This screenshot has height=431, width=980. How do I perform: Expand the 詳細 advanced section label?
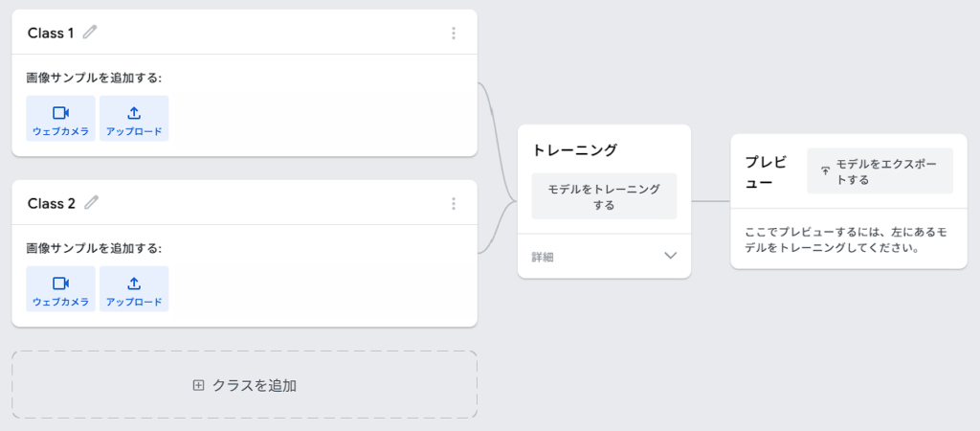543,257
